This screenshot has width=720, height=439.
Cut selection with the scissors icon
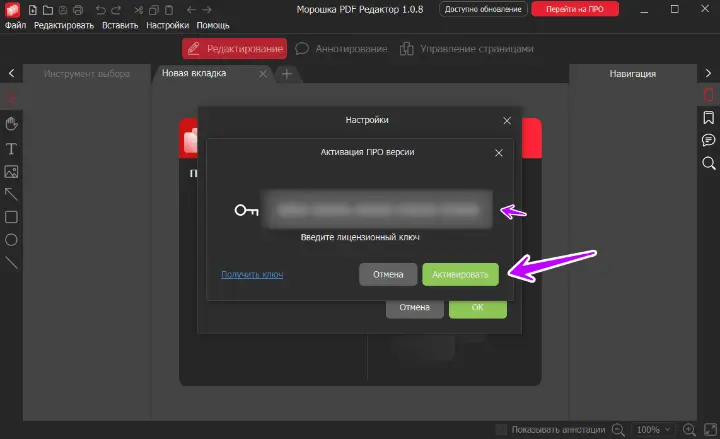[x=138, y=10]
